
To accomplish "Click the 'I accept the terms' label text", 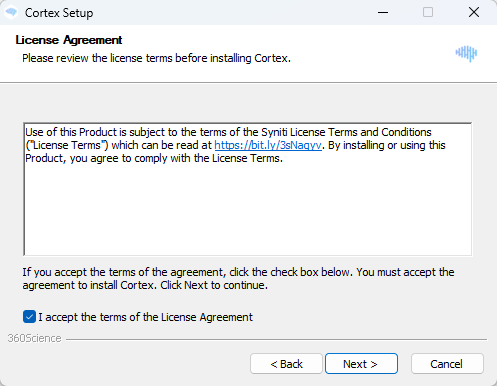I will (x=145, y=317).
